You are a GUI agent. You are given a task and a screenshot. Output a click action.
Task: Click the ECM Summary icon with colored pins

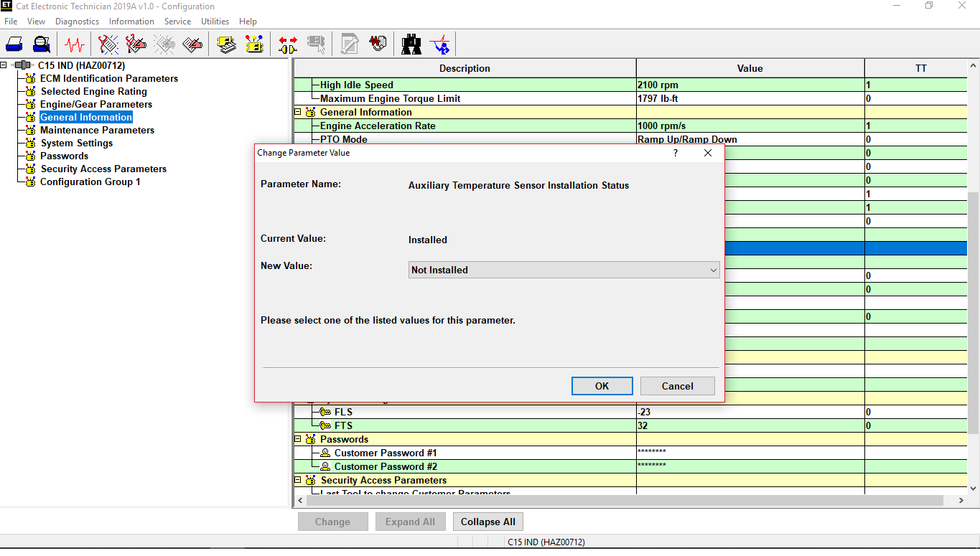click(x=253, y=44)
